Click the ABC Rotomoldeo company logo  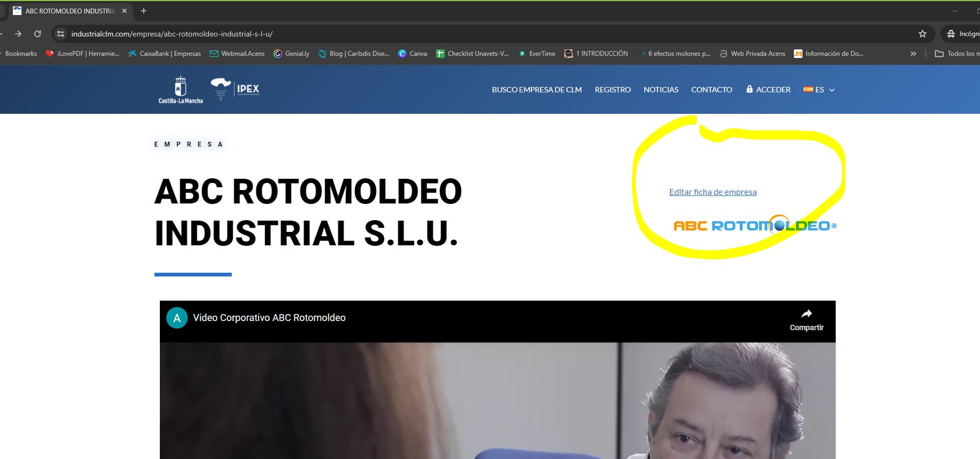tap(754, 225)
